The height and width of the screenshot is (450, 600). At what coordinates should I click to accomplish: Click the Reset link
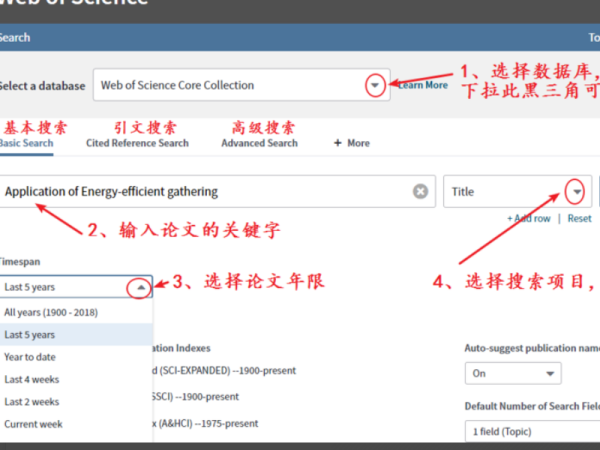tap(579, 218)
